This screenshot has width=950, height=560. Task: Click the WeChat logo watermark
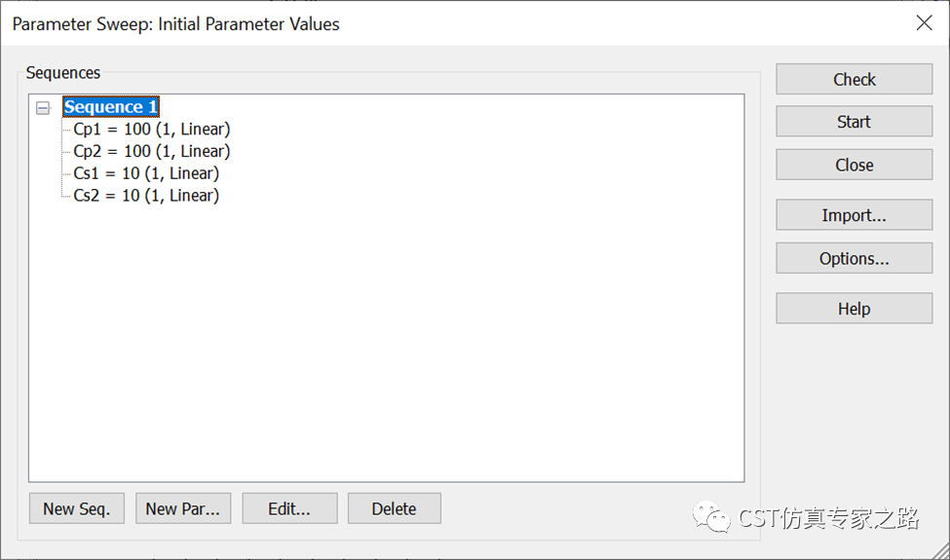coord(712,517)
